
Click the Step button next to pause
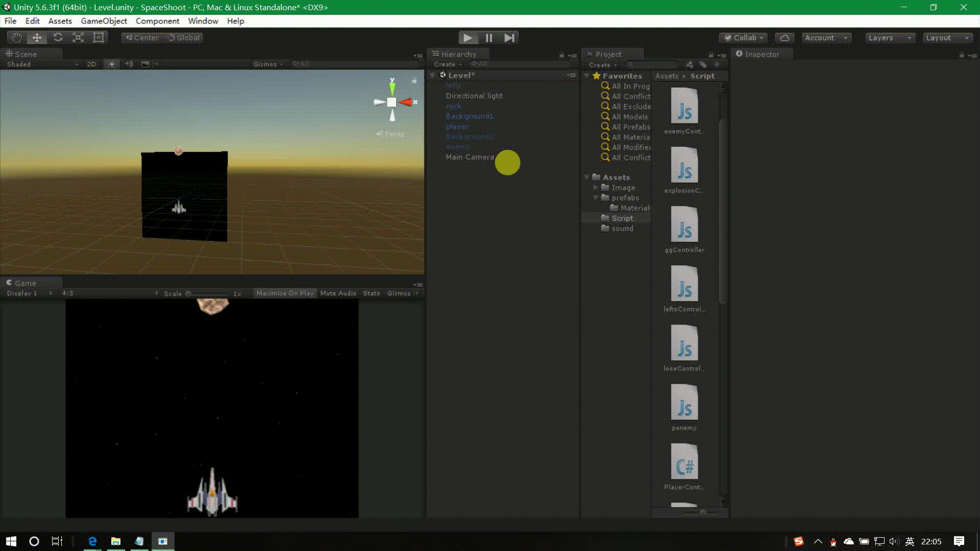point(509,38)
